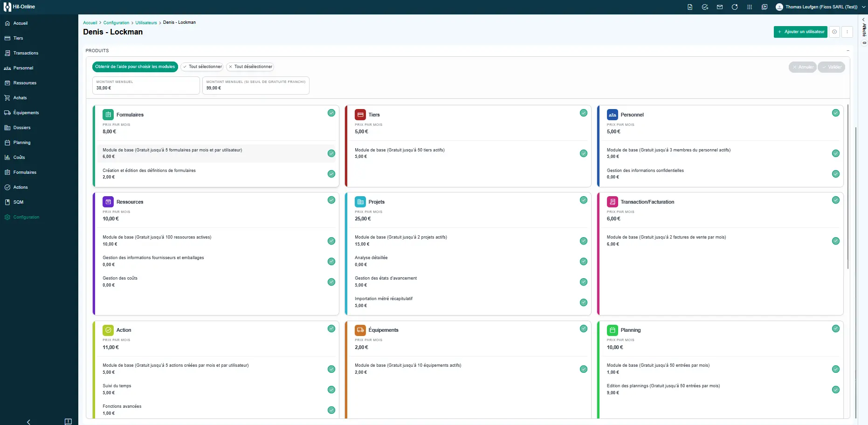
Task: Click the green Formulaires card icon
Action: (108, 115)
